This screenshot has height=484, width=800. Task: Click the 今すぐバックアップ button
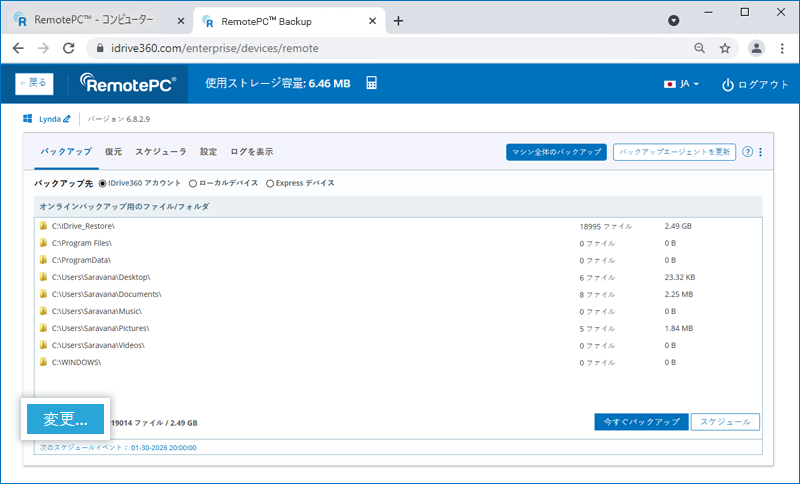pos(641,422)
